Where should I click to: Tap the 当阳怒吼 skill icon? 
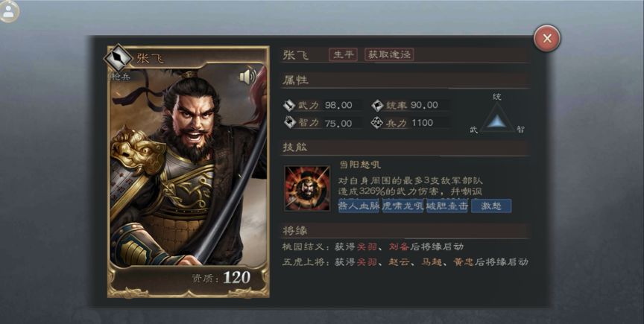pyautogui.click(x=307, y=188)
